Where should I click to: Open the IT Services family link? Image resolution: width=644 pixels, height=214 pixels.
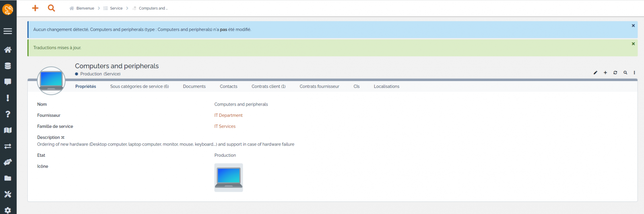(225, 126)
